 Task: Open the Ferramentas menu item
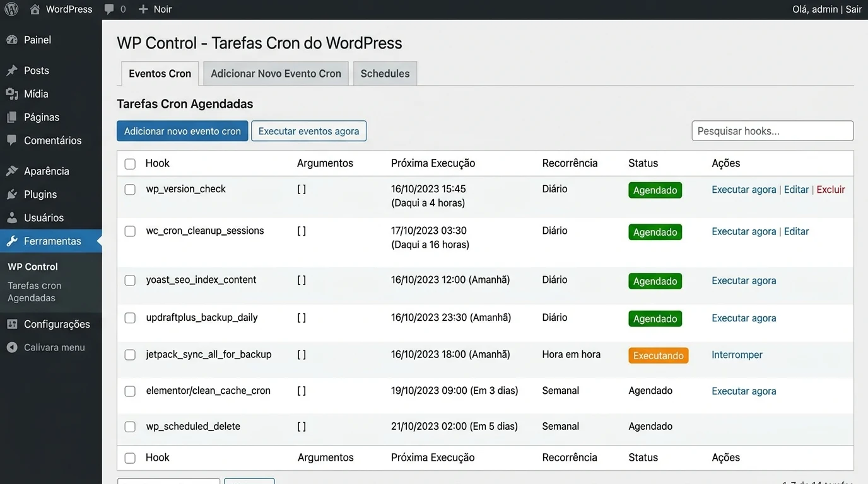50,241
